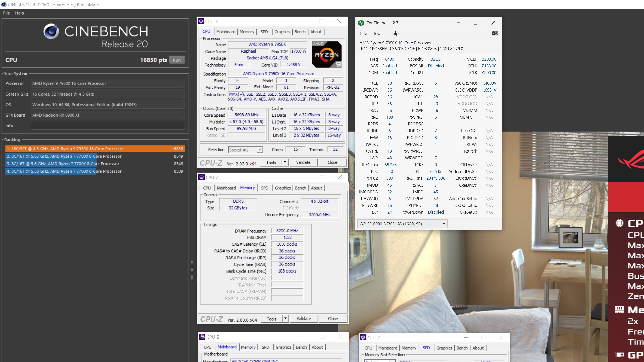Open the Tools menu in ZenTimings

(378, 33)
